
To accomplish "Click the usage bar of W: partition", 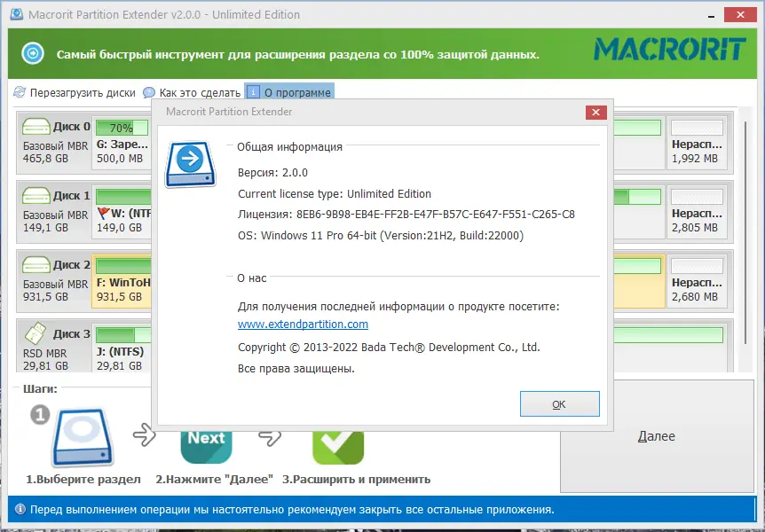I will pos(123,197).
